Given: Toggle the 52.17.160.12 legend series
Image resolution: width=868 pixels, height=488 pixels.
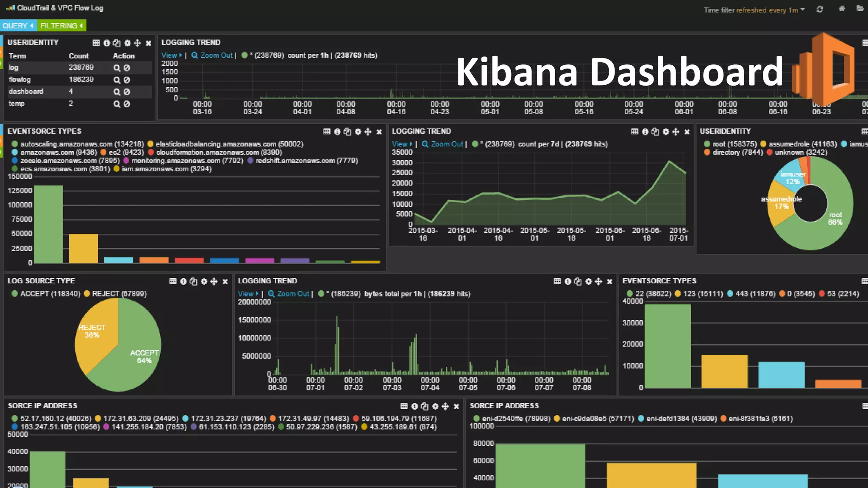Looking at the screenshot, I should pos(51,419).
